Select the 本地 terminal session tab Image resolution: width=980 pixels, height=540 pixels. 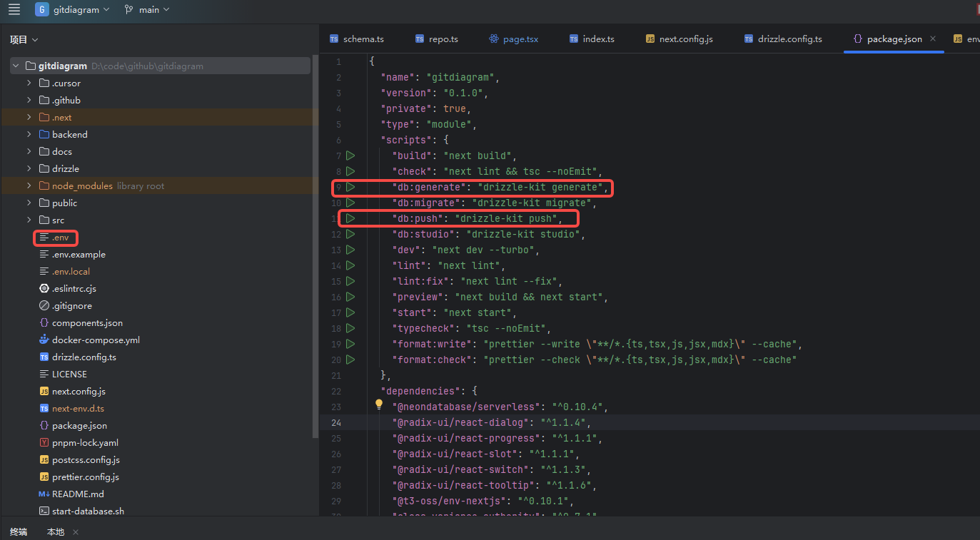tap(55, 531)
